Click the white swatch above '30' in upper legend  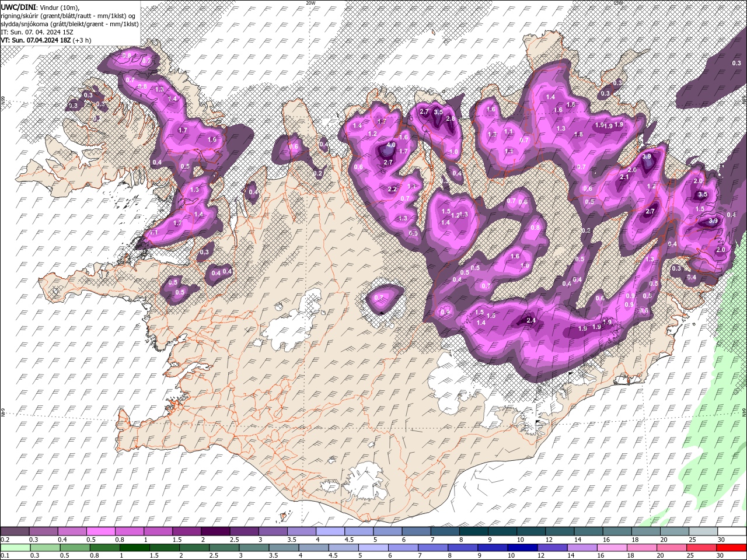[x=732, y=531]
